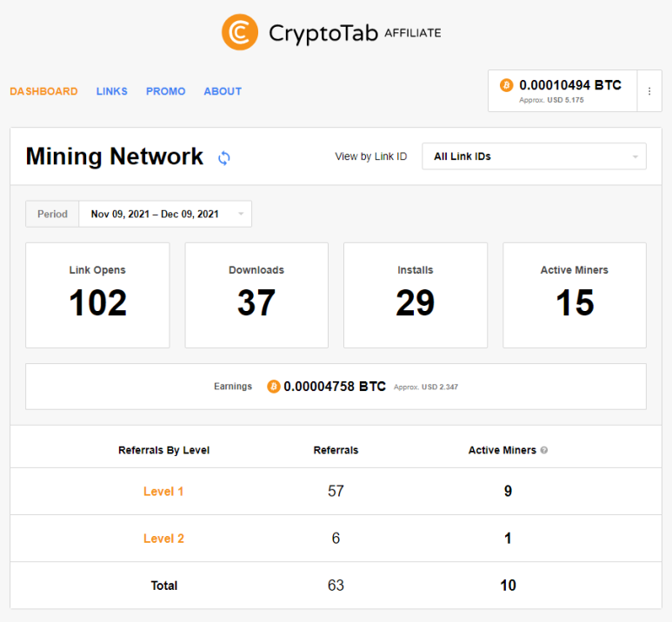Click the Referrals column header
Viewport: 672px width, 622px height.
point(336,450)
